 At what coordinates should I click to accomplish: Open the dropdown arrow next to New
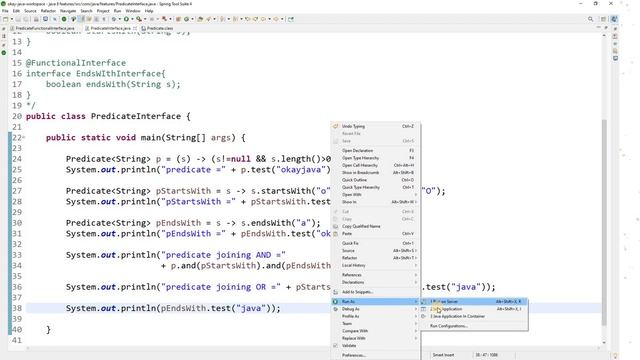[x=11, y=19]
